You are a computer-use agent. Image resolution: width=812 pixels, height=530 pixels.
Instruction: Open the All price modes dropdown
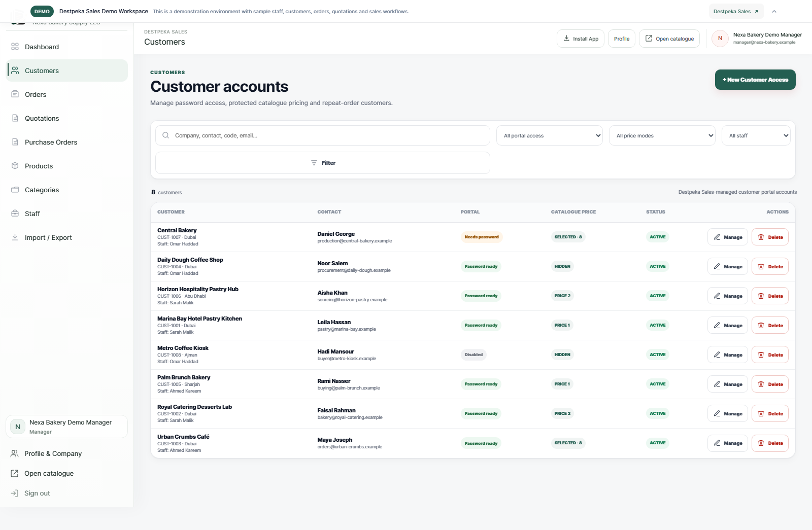662,135
